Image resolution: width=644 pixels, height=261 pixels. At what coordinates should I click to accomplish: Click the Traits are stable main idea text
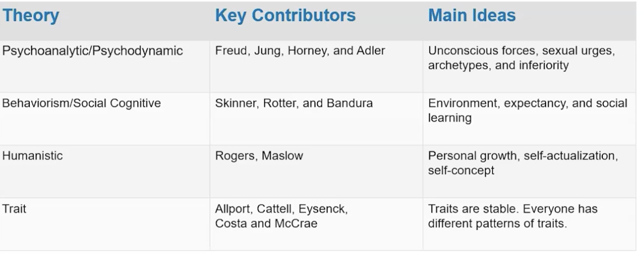(474, 209)
